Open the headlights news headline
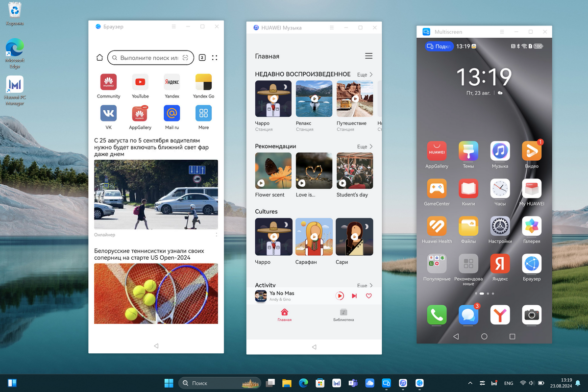The image size is (588, 392). point(151,147)
